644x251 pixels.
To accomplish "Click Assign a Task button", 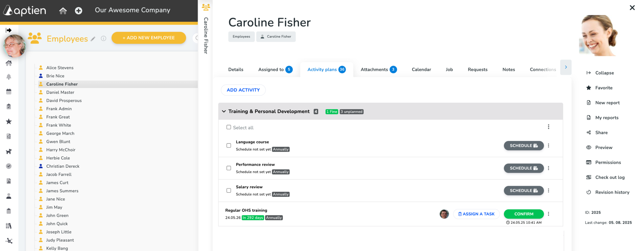I will 476,214.
